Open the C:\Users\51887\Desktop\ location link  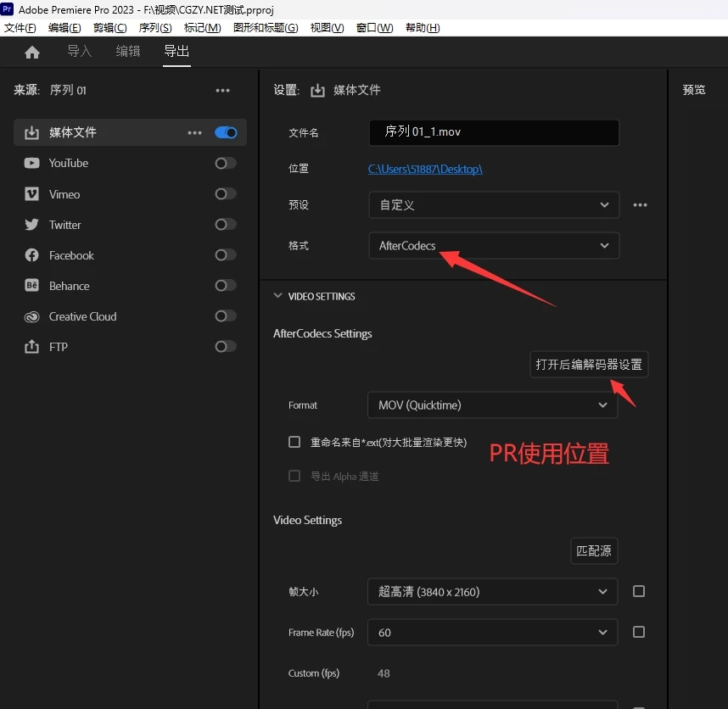tap(425, 170)
